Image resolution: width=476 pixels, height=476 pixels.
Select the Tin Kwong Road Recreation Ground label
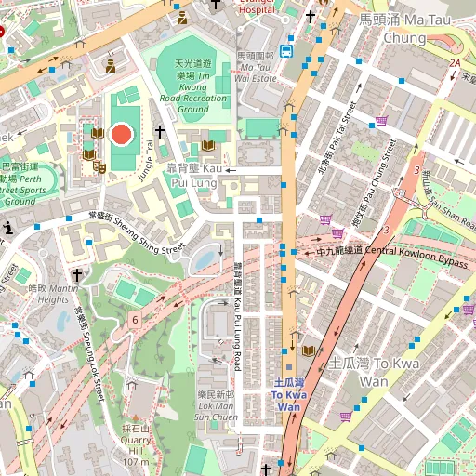pos(193,86)
